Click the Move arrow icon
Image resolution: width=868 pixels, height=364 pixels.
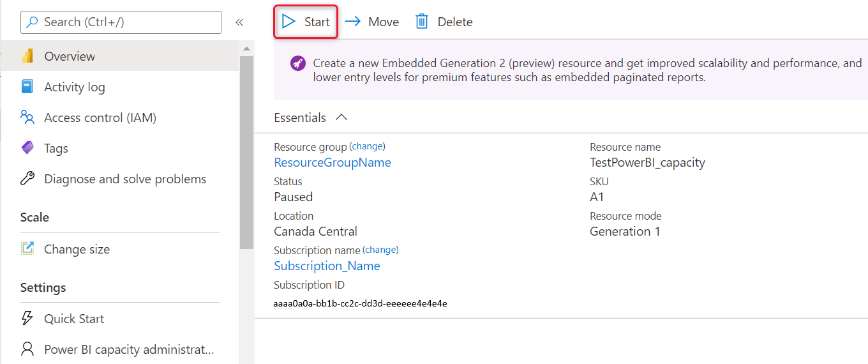(353, 22)
